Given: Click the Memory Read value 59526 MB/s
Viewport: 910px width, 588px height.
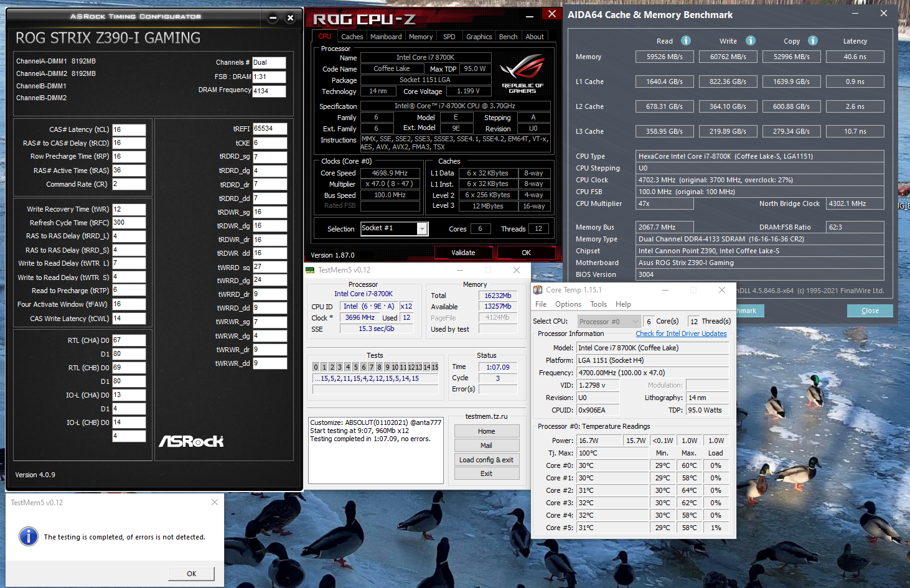Looking at the screenshot, I should 665,57.
